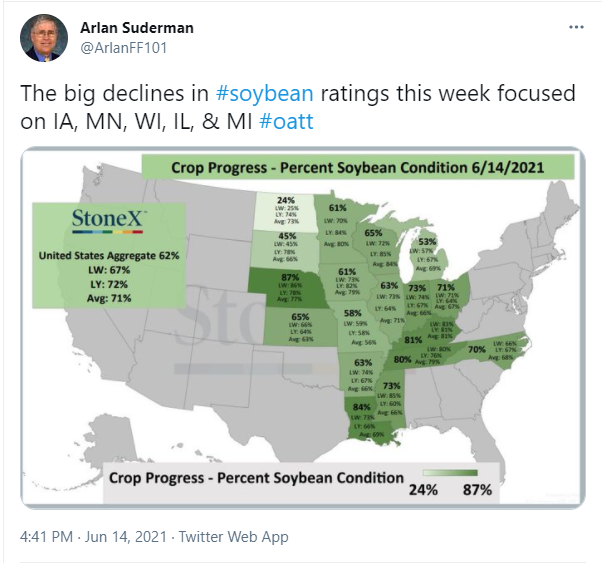602x563 pixels.
Task: Click the Twitter Web App source link
Action: [x=233, y=537]
